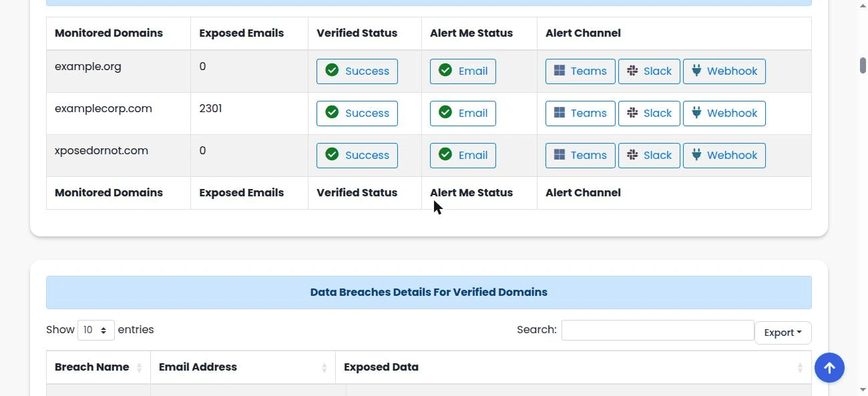Viewport: 868px width, 396px height.
Task: Select the example.org domain cell
Action: 118,71
